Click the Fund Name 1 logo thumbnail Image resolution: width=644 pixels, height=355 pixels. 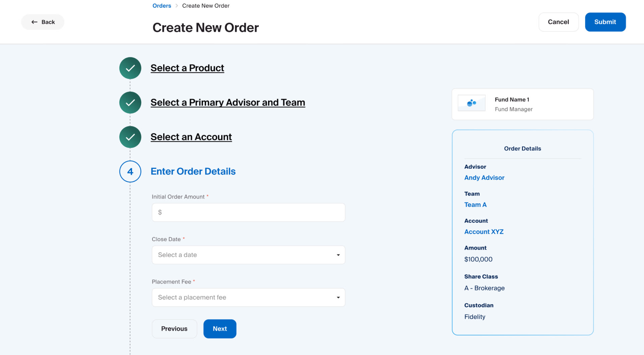tap(471, 103)
